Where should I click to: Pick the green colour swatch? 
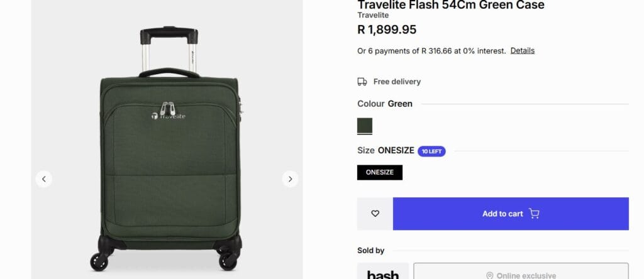point(365,126)
